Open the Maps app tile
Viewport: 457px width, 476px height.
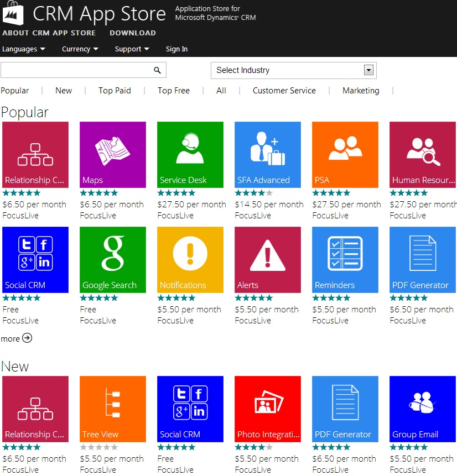click(x=113, y=155)
